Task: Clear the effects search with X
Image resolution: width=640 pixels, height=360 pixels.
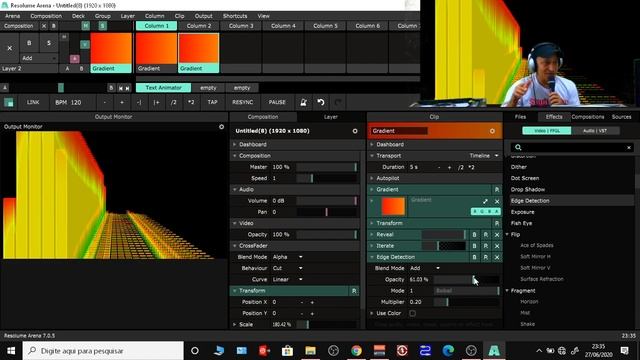Action: [629, 147]
